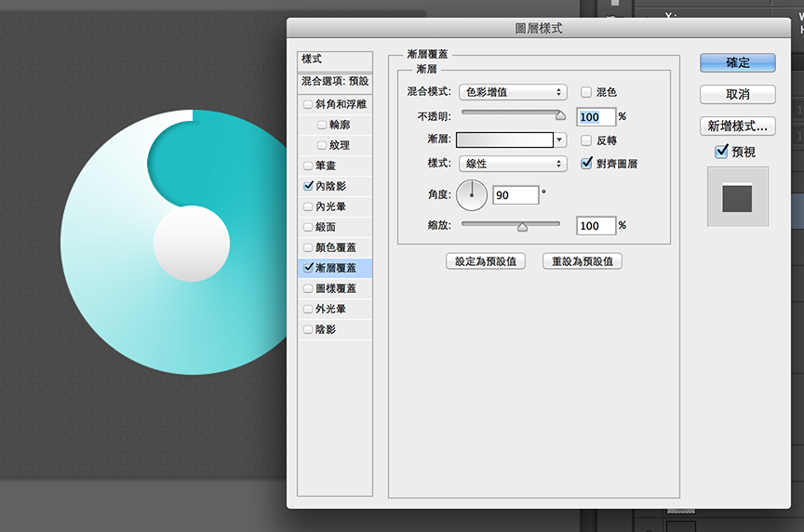Click the gradient color swatch bar
This screenshot has width=804, height=532.
coord(505,140)
